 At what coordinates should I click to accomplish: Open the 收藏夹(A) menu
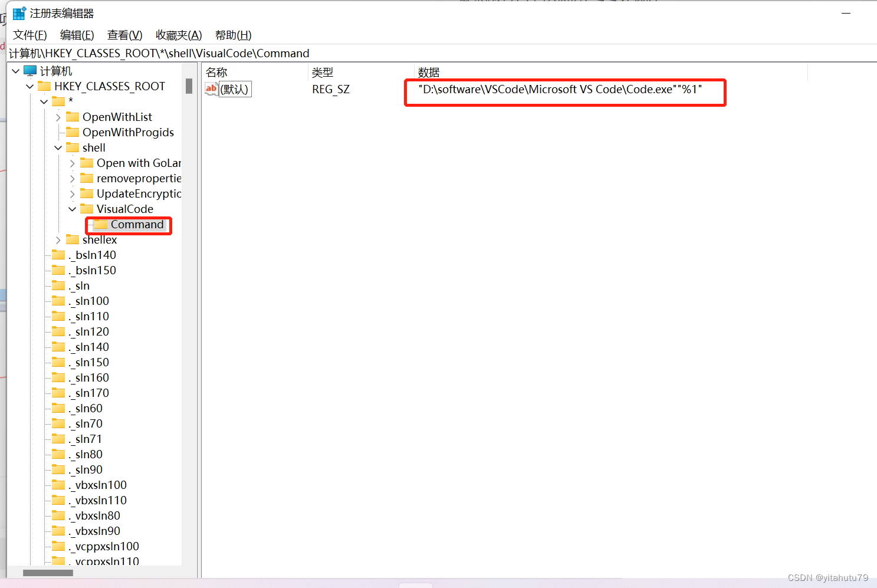click(x=179, y=35)
